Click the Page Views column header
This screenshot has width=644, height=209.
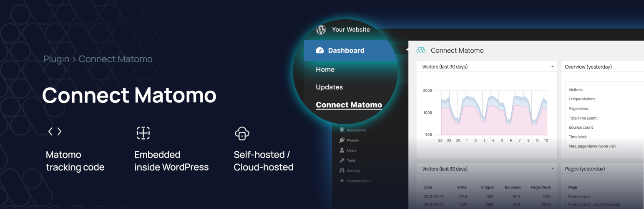click(540, 188)
